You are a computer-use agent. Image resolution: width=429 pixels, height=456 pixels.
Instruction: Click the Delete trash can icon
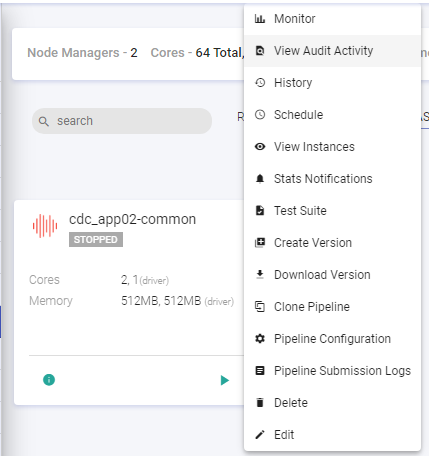[260, 403]
